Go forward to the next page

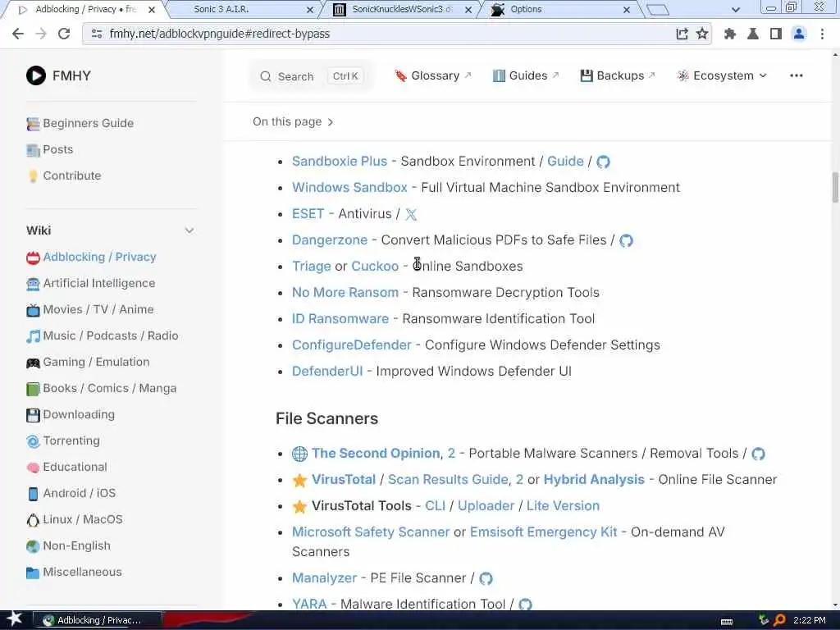(41, 34)
